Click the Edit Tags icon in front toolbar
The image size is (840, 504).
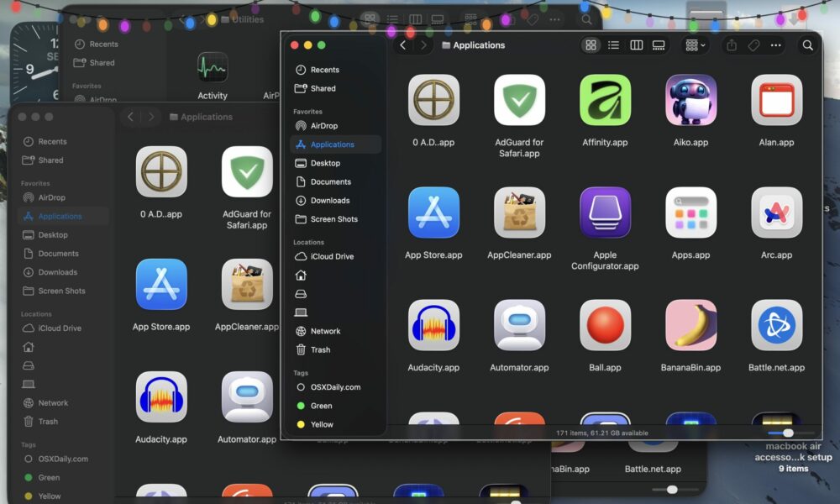pos(753,45)
